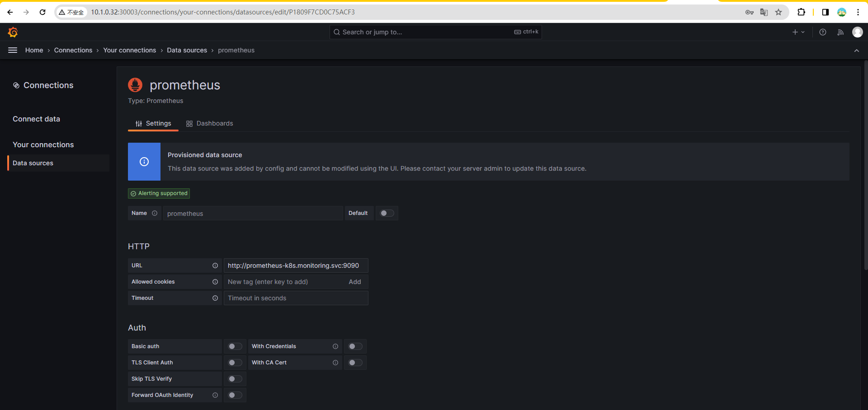The width and height of the screenshot is (868, 410).
Task: Enable the Basic auth switch
Action: pos(235,346)
